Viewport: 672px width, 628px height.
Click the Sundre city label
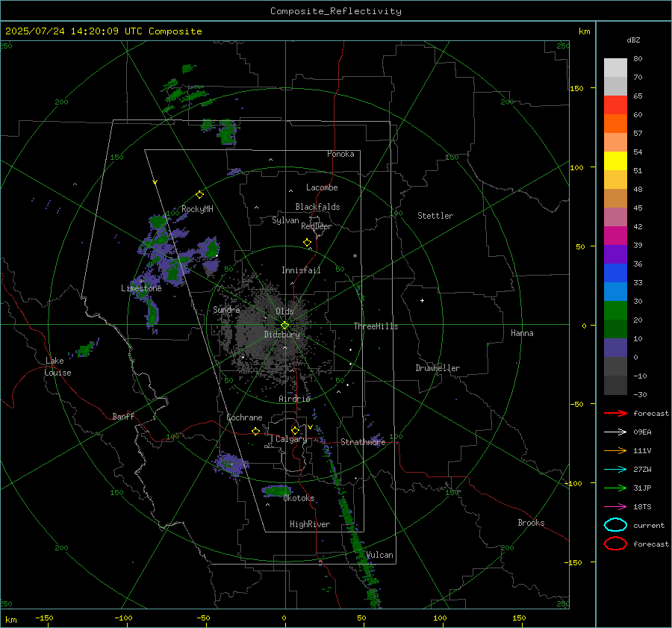pyautogui.click(x=226, y=309)
